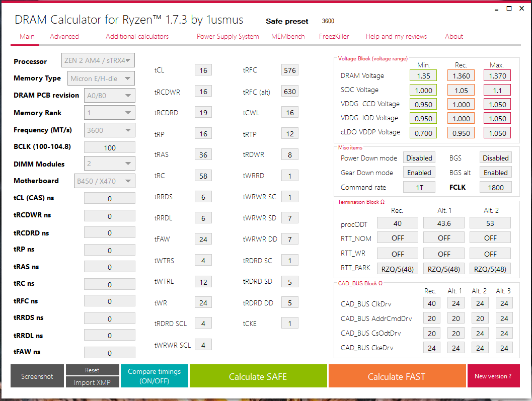Screen dimensions: 532x401
Task: Select the tRAS value 36
Action: coord(203,154)
